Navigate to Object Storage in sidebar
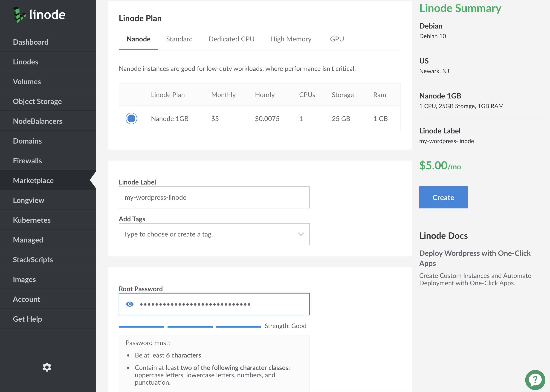Screen dimensions: 550x392 pyautogui.click(x=37, y=101)
